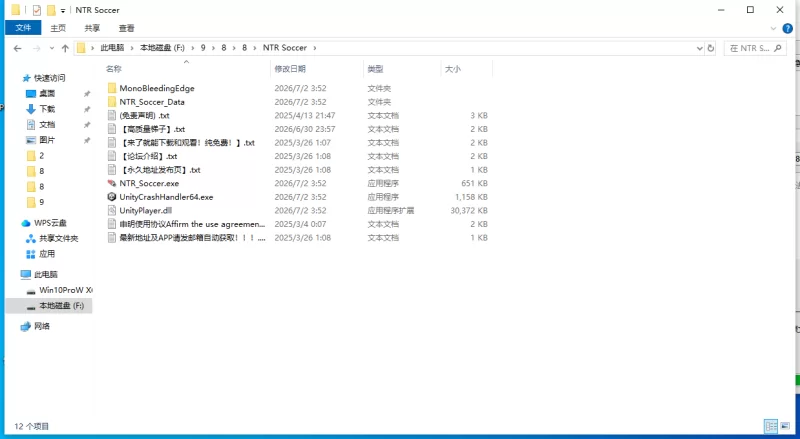The height and width of the screenshot is (439, 800).
Task: Open the Help question mark icon
Action: pyautogui.click(x=788, y=29)
